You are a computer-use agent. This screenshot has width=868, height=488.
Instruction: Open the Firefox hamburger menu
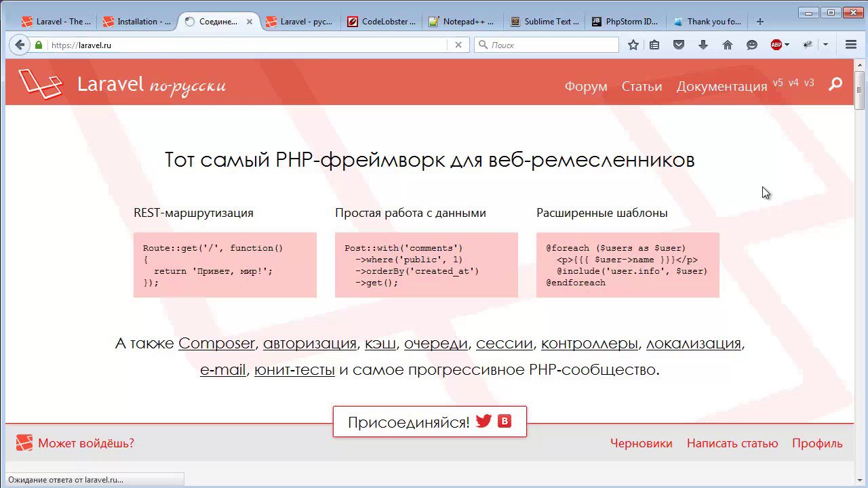[851, 45]
